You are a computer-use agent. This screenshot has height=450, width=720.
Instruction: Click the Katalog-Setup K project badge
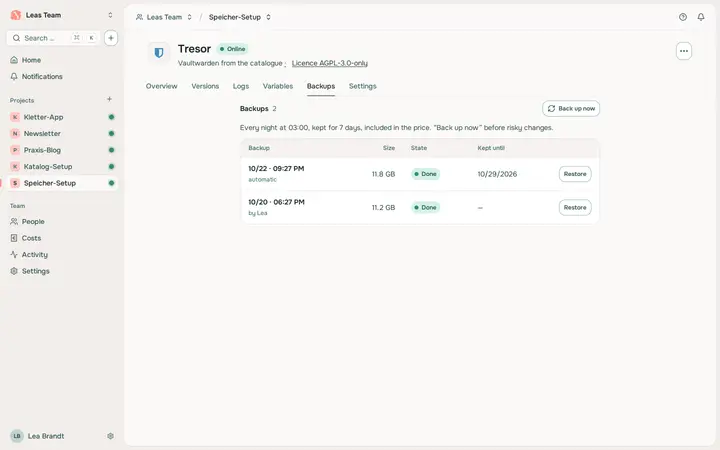click(x=15, y=167)
